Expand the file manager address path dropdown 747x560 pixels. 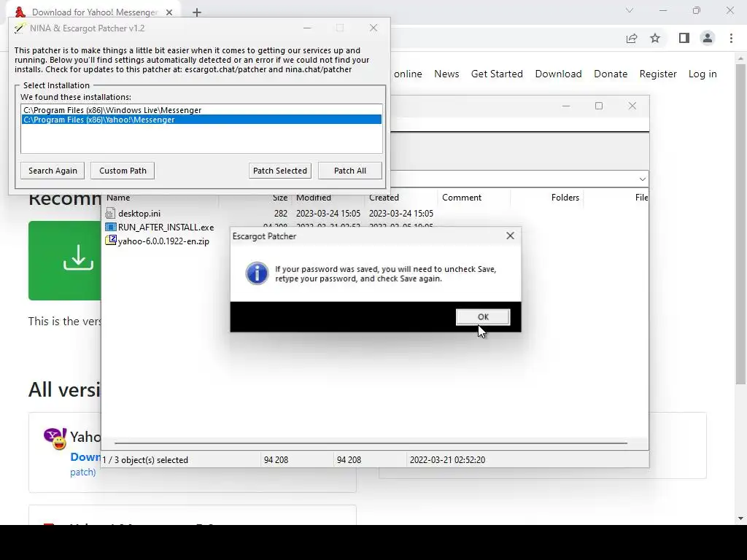pos(642,179)
